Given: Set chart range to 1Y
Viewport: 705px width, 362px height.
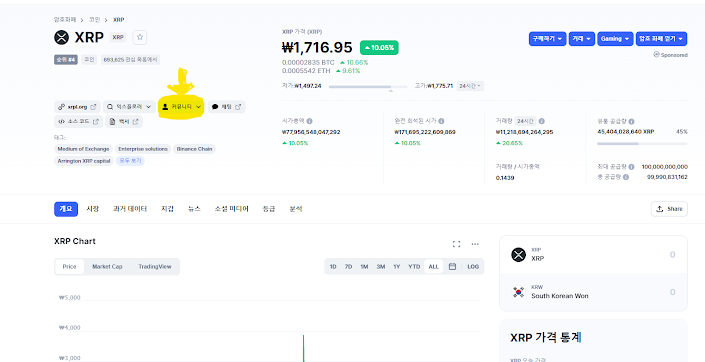Looking at the screenshot, I should pos(397,267).
